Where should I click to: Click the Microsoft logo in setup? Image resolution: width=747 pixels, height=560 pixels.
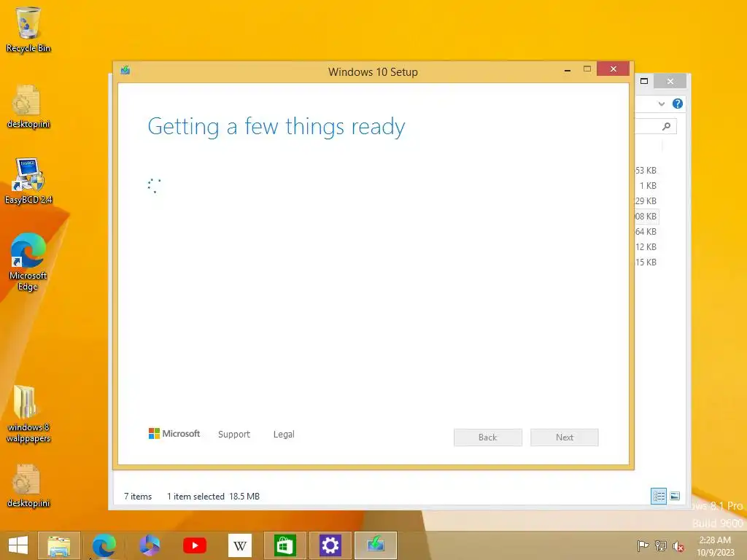[x=174, y=433]
